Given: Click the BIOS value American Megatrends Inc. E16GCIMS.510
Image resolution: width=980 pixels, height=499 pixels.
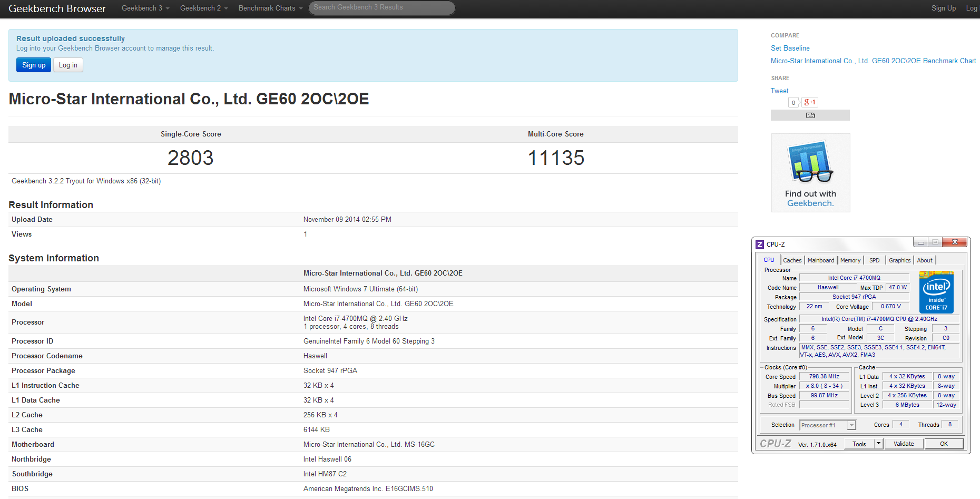Looking at the screenshot, I should coord(368,488).
